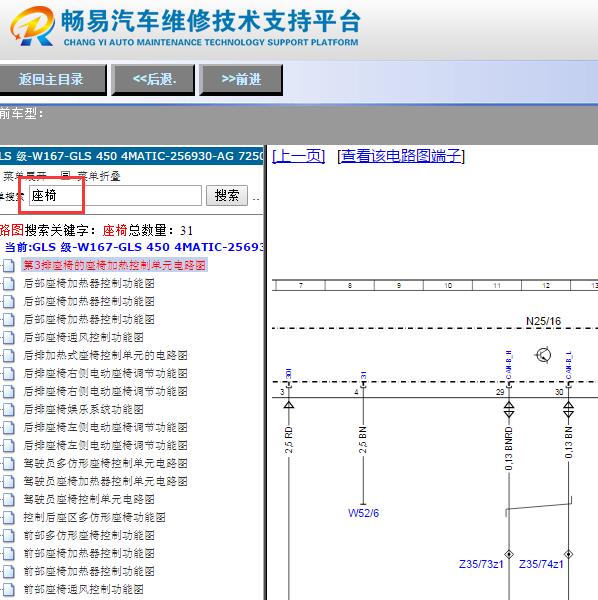
Task: Click the 0,13 BNRD wire label
Action: coord(508,448)
